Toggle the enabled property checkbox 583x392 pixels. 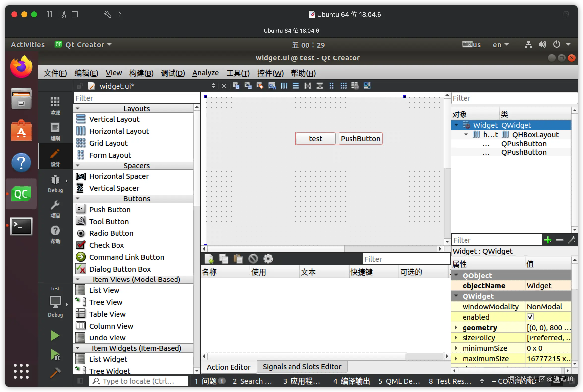point(530,317)
